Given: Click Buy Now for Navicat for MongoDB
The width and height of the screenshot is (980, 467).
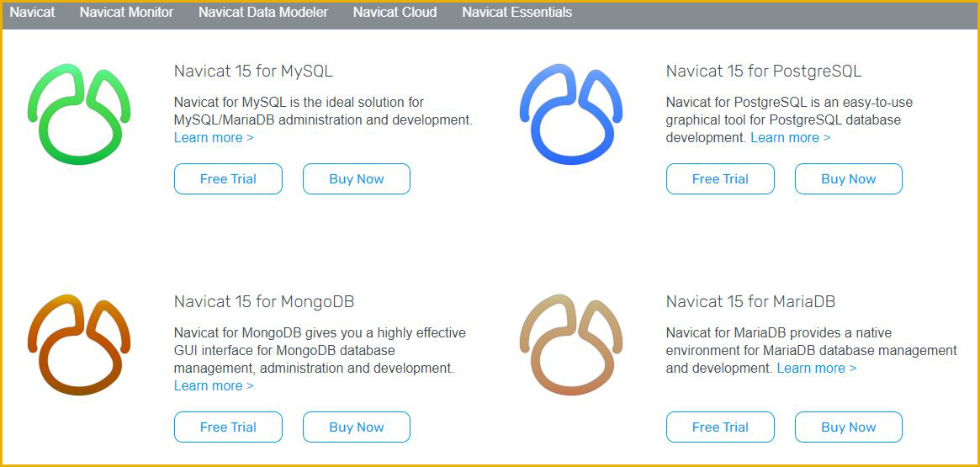Looking at the screenshot, I should (357, 427).
